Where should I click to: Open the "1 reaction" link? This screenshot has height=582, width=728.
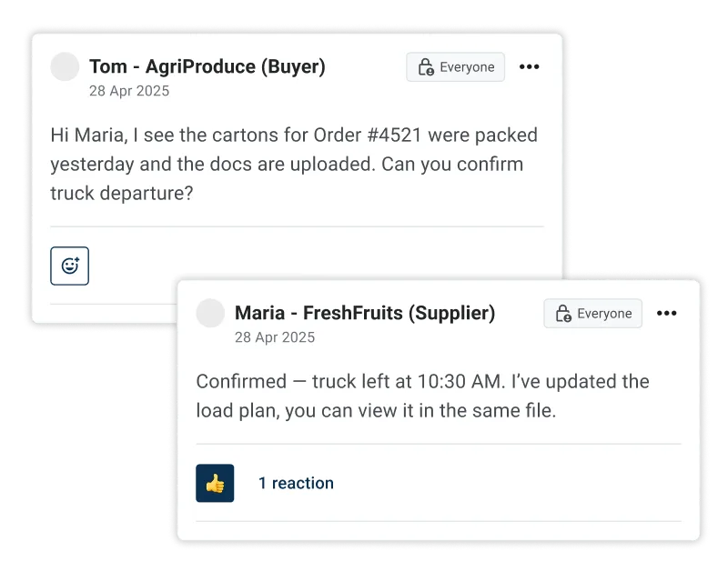tap(296, 483)
